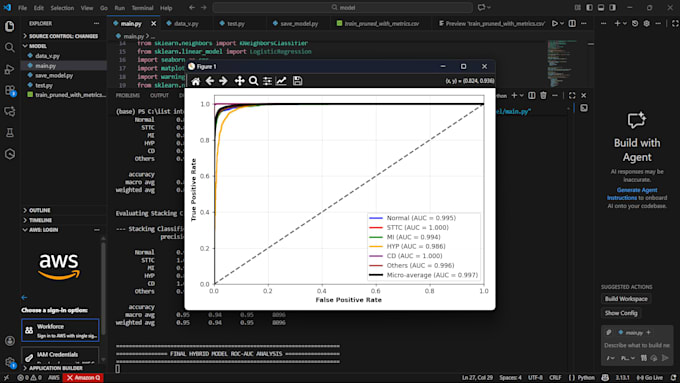Open the Explorer view in the activity bar

point(10,26)
